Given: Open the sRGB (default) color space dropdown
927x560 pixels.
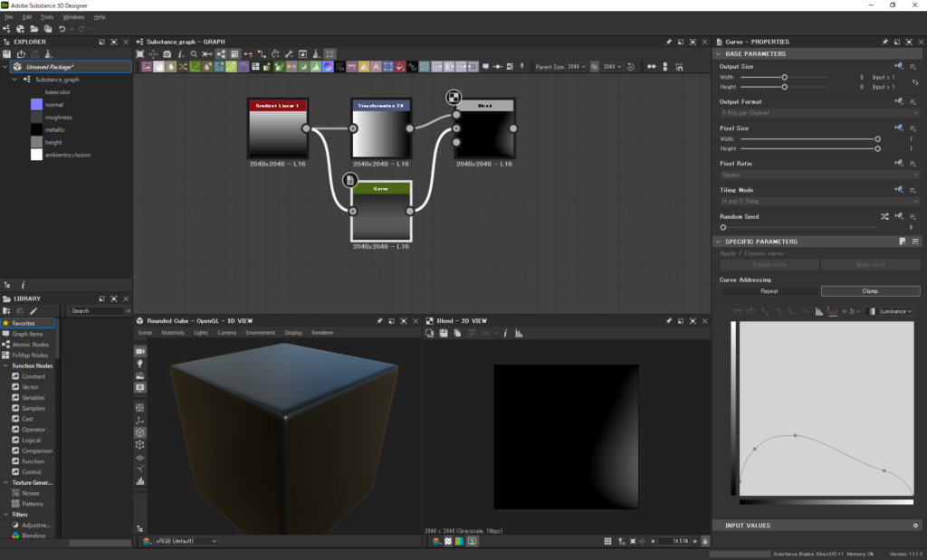Looking at the screenshot, I should pyautogui.click(x=186, y=541).
